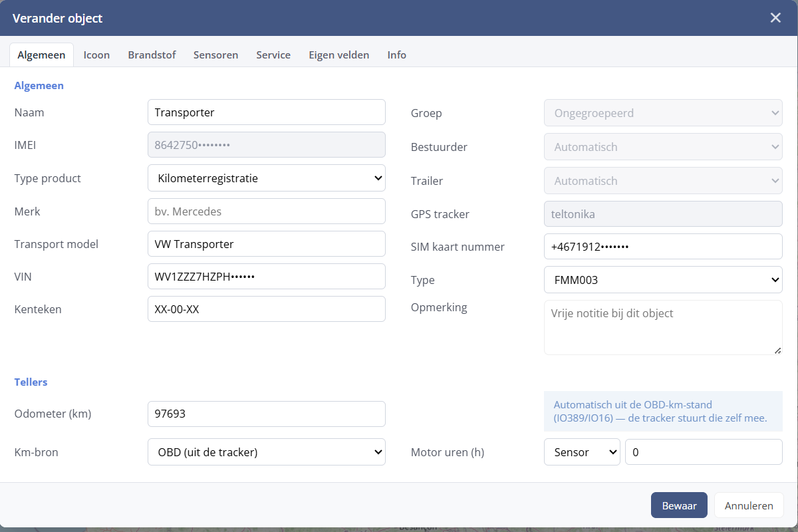Image resolution: width=798 pixels, height=532 pixels.
Task: Open the Info tab
Action: coord(397,55)
